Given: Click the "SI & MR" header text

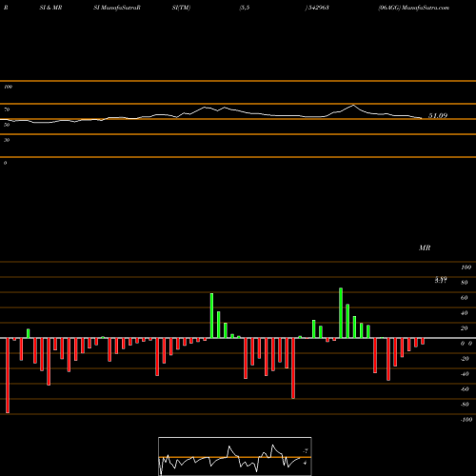Looking at the screenshot, I should pos(50,8).
